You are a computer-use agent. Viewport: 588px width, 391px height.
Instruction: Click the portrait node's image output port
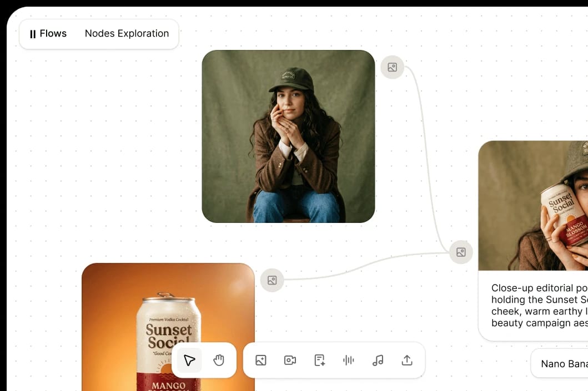coord(392,67)
